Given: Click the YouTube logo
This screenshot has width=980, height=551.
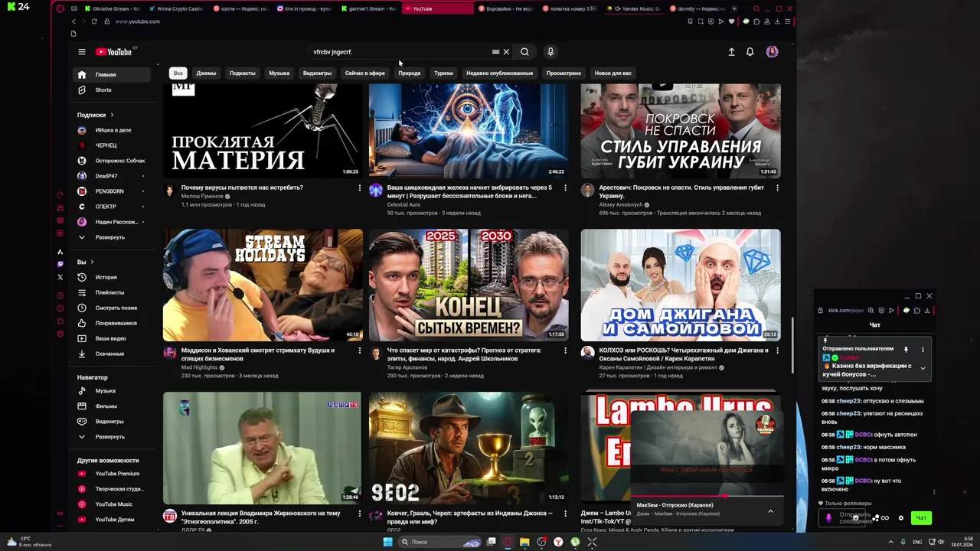Looking at the screenshot, I should (x=113, y=52).
